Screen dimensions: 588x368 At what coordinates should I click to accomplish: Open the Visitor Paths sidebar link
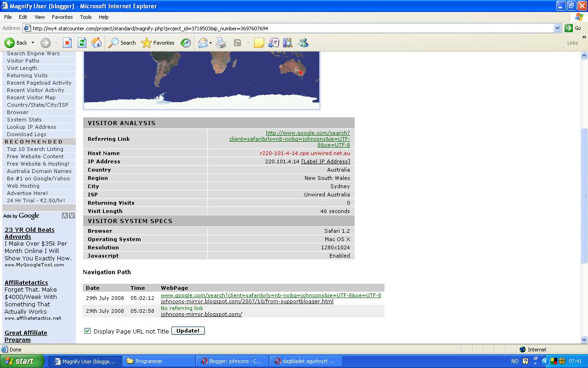(x=23, y=61)
